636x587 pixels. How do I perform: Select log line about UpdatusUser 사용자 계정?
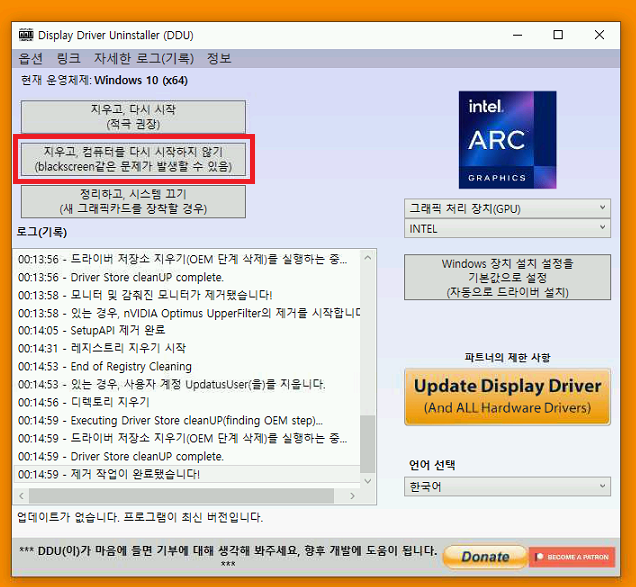[x=187, y=384]
